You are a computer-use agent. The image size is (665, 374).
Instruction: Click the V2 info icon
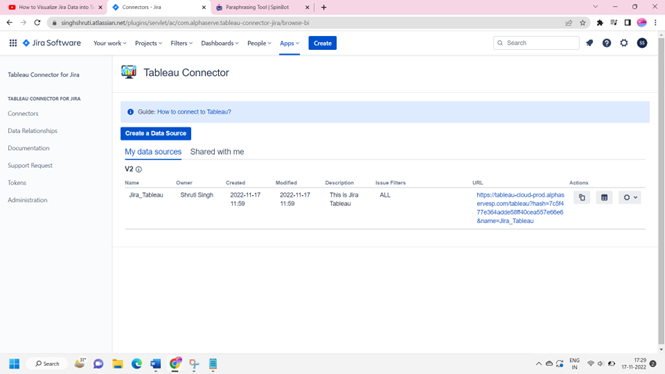(139, 169)
